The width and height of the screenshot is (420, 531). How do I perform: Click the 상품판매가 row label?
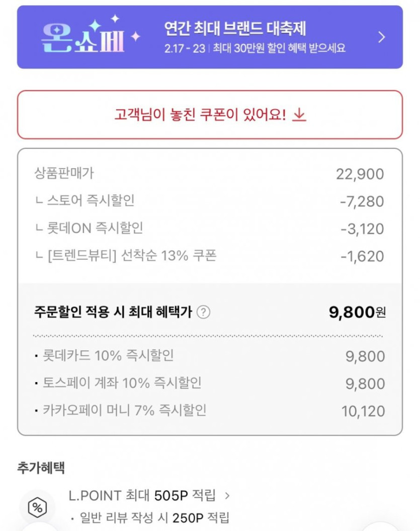point(64,174)
